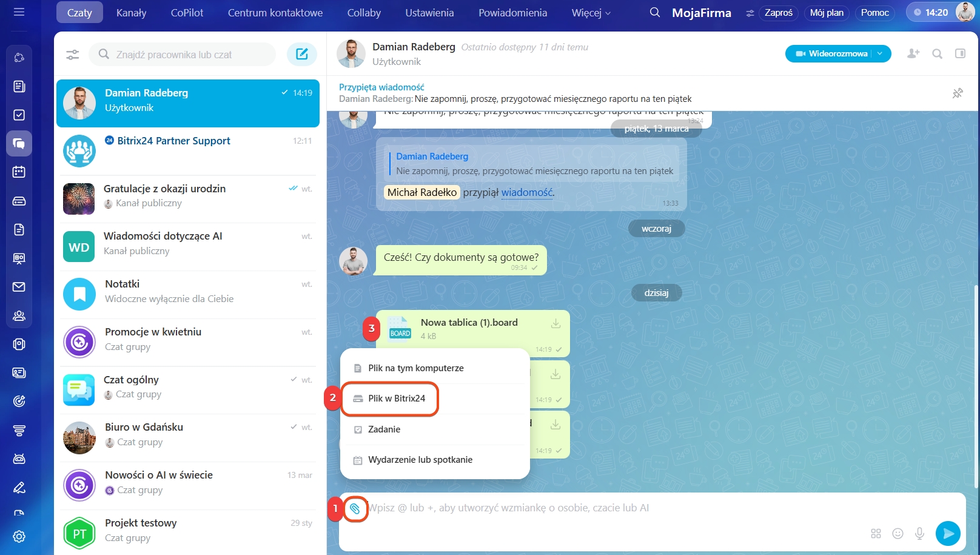Image resolution: width=980 pixels, height=555 pixels.
Task: Open the Projekt testowy group chat
Action: pyautogui.click(x=188, y=533)
